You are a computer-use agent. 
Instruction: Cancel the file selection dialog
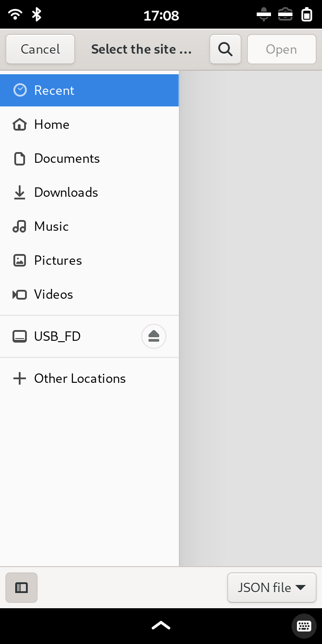pyautogui.click(x=40, y=49)
